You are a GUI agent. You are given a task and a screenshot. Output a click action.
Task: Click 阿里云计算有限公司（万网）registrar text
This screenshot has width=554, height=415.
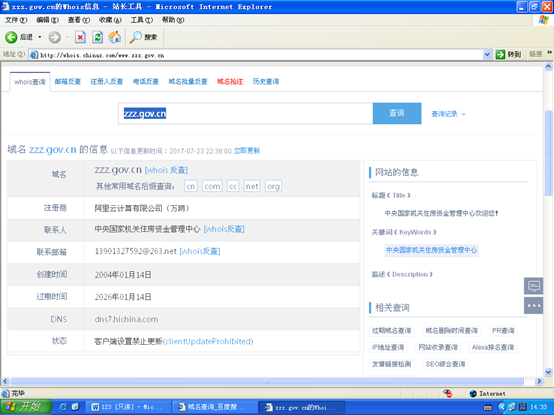click(x=142, y=208)
